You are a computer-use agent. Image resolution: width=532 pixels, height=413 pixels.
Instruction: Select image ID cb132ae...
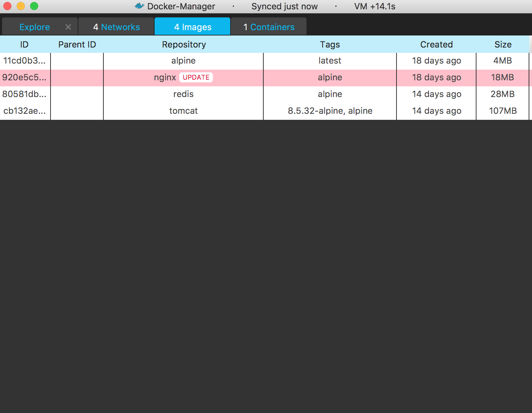24,111
